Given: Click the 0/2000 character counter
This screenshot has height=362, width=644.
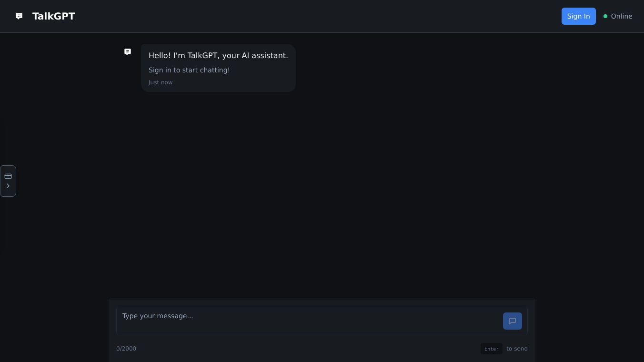Looking at the screenshot, I should pyautogui.click(x=126, y=349).
